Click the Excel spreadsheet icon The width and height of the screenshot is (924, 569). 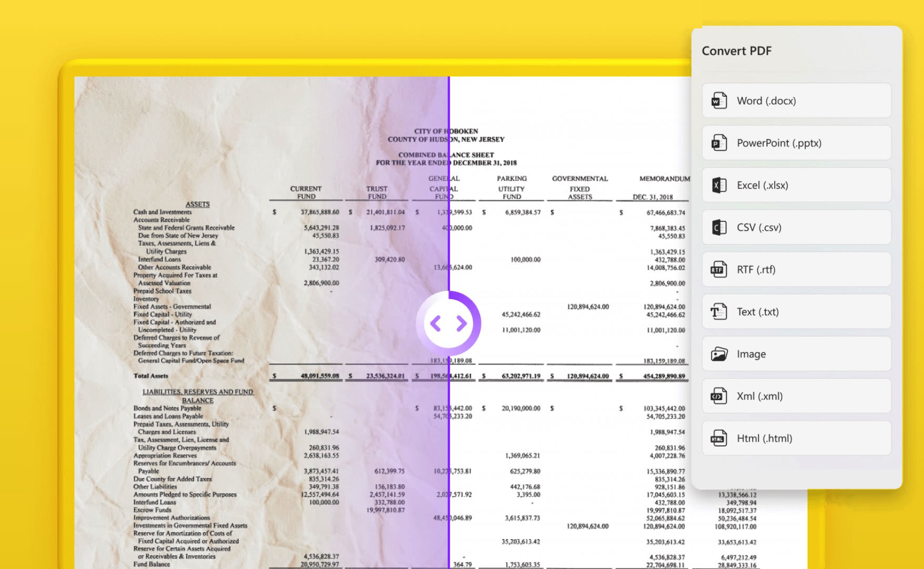(x=718, y=185)
